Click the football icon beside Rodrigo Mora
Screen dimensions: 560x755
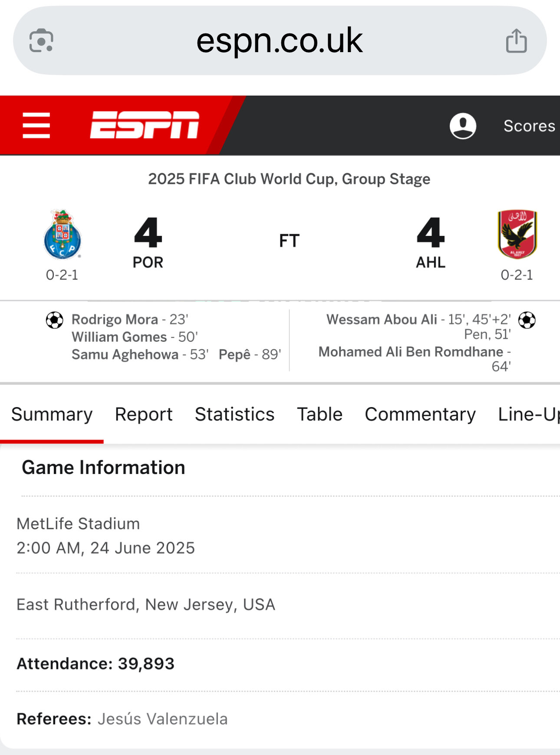pos(55,320)
